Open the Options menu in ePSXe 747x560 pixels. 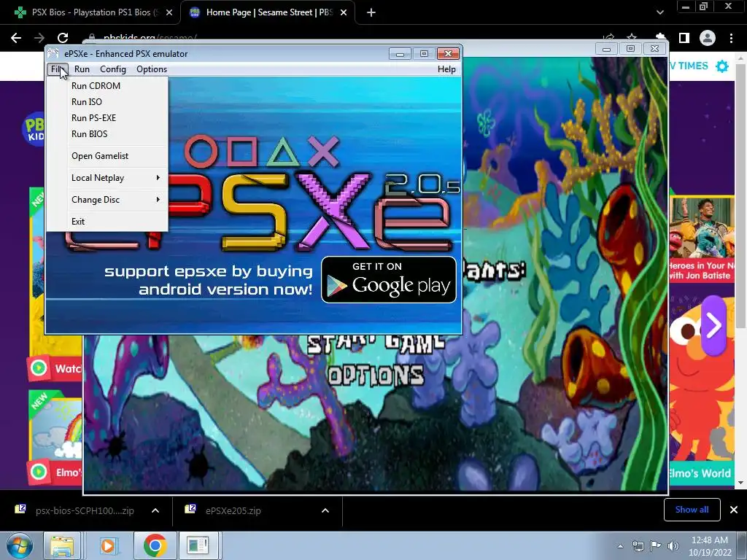click(x=152, y=69)
